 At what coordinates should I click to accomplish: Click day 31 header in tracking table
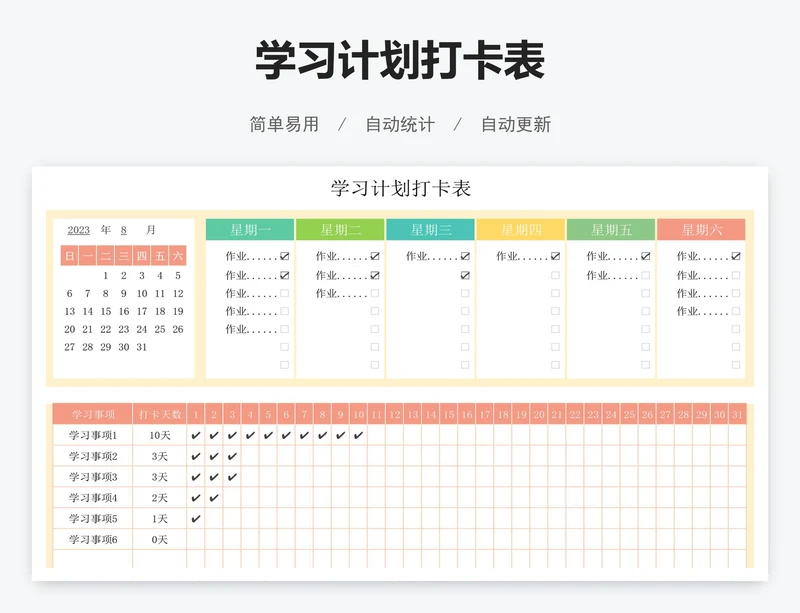[x=738, y=414]
